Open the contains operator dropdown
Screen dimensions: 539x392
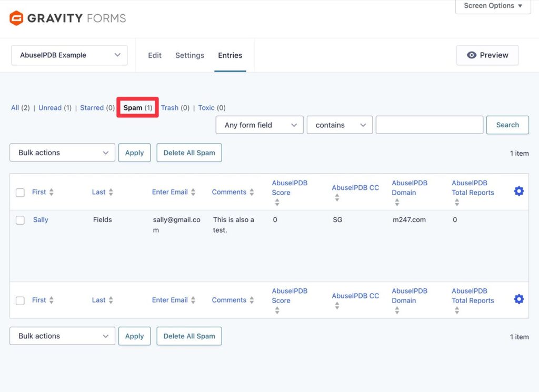(340, 125)
